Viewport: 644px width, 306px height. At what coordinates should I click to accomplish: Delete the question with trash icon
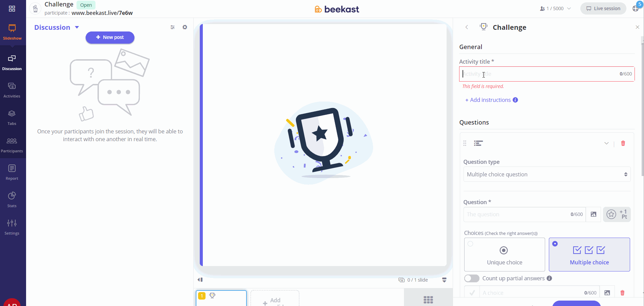point(623,143)
